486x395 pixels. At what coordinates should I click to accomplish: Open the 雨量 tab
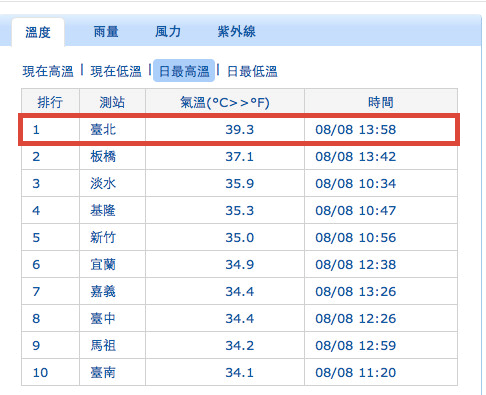tap(106, 32)
